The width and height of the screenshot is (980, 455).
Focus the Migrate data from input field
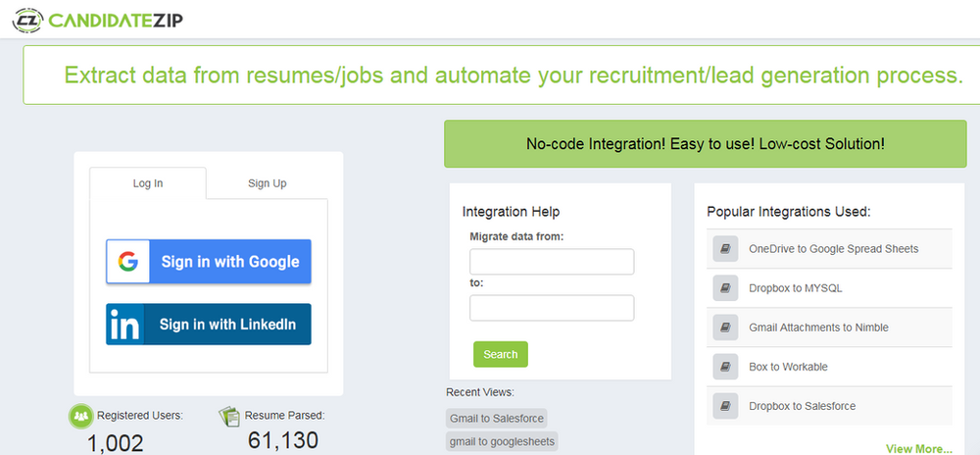tap(552, 262)
